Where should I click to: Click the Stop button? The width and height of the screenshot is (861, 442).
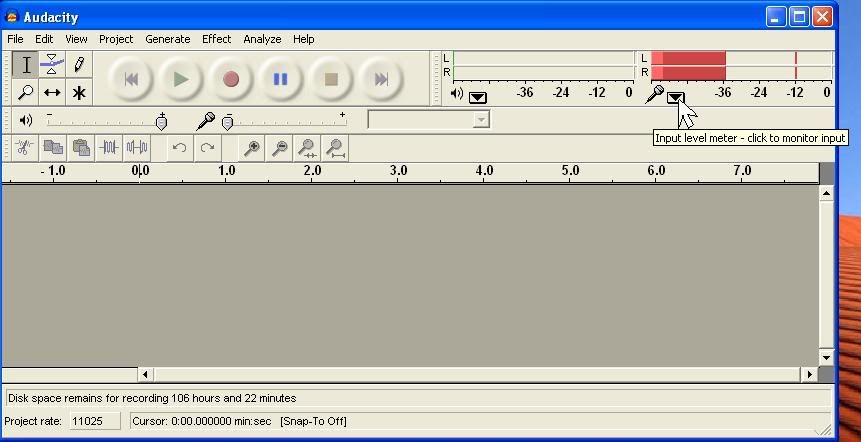coord(331,80)
